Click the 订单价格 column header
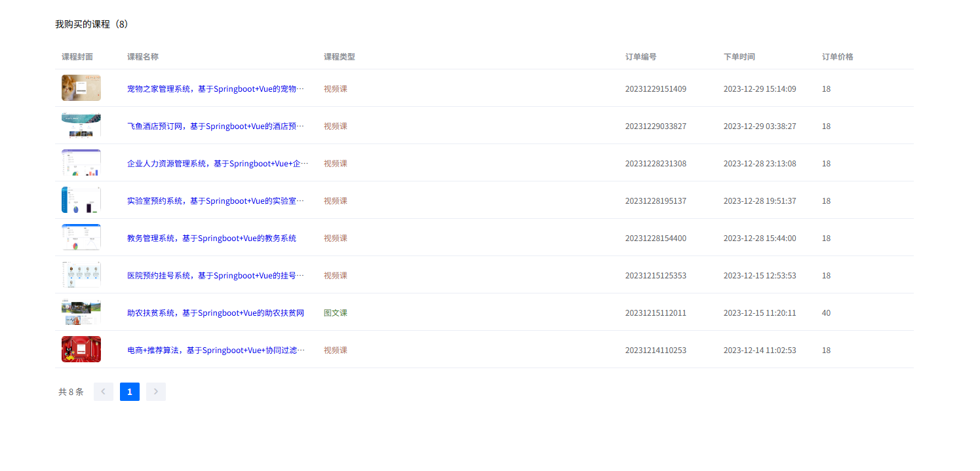This screenshot has width=980, height=471. tap(838, 56)
